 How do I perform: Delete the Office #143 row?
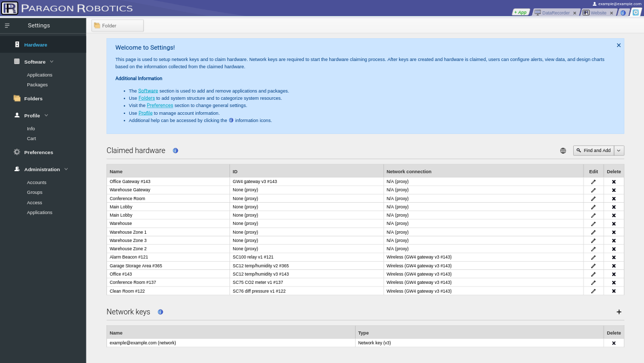pos(614,274)
